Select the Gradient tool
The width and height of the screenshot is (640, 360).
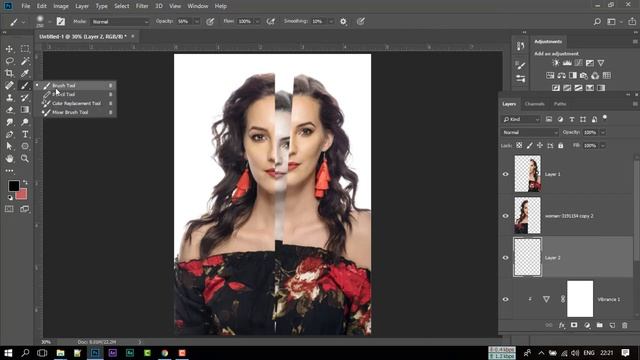tap(25, 110)
